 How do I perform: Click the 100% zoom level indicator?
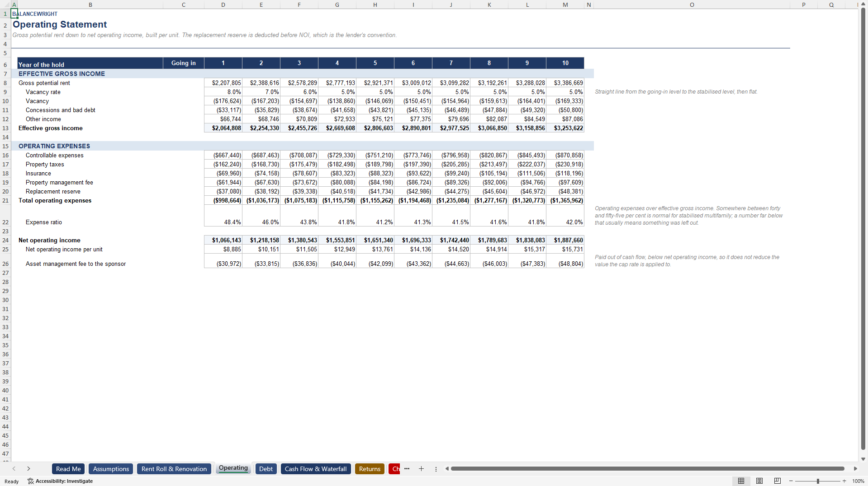[x=858, y=481]
